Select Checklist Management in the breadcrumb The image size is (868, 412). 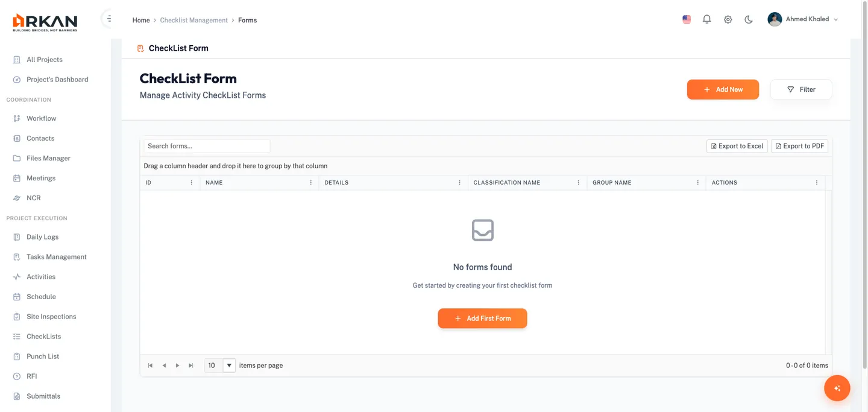[193, 19]
